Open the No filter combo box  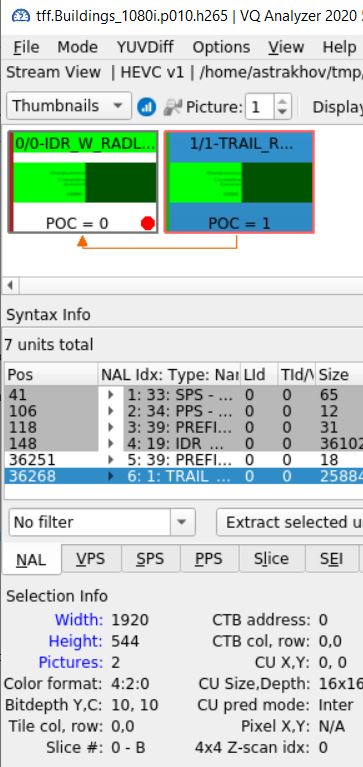tap(102, 522)
